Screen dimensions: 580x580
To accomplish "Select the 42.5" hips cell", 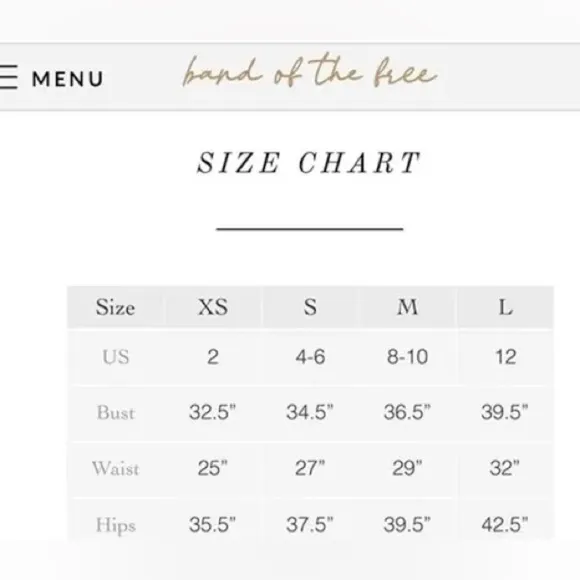I will tap(505, 525).
